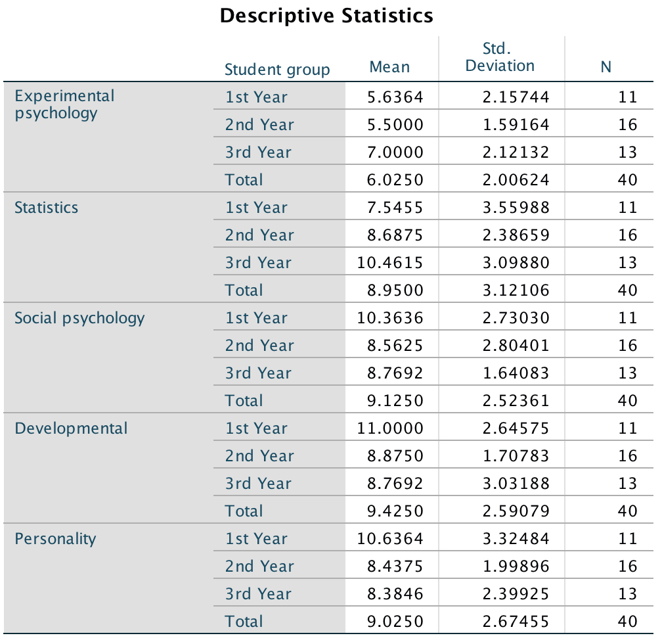Screen dimensions: 662x644
Task: Select the Personality row label
Action: tap(55, 539)
